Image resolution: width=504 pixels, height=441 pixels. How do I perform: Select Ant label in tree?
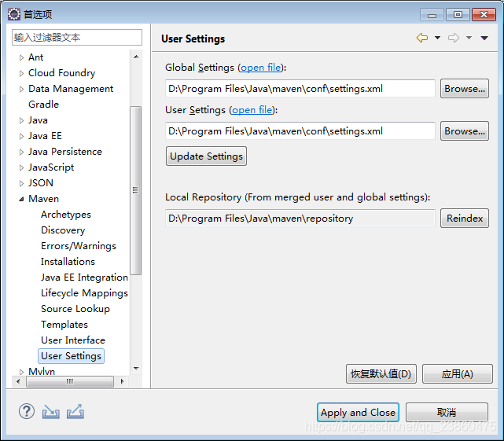click(x=35, y=57)
